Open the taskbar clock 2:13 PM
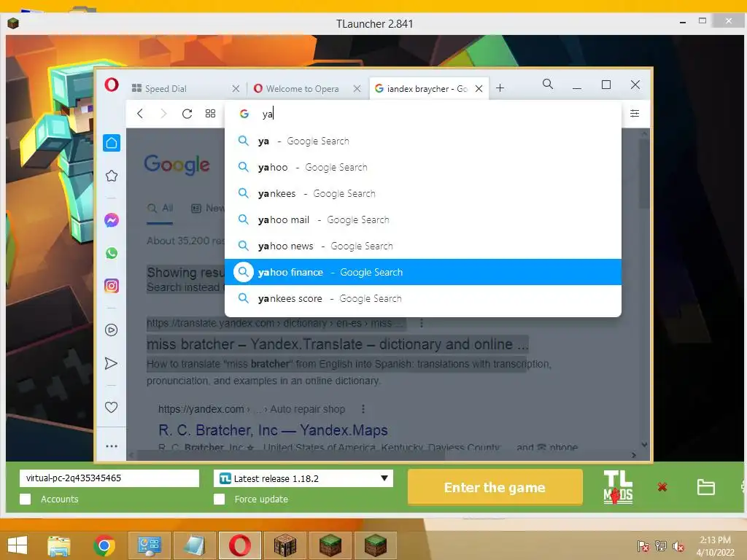This screenshot has width=747, height=560. (715, 545)
